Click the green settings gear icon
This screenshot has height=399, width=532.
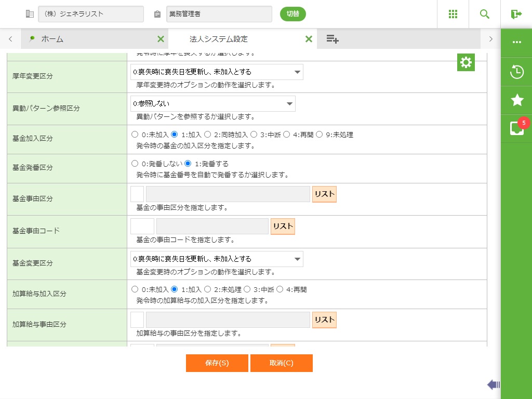(x=466, y=62)
